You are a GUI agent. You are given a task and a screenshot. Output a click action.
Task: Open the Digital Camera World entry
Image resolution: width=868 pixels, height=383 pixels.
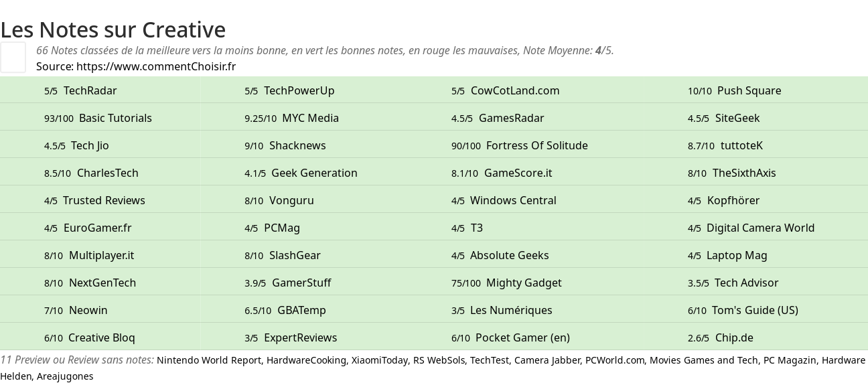pos(751,228)
